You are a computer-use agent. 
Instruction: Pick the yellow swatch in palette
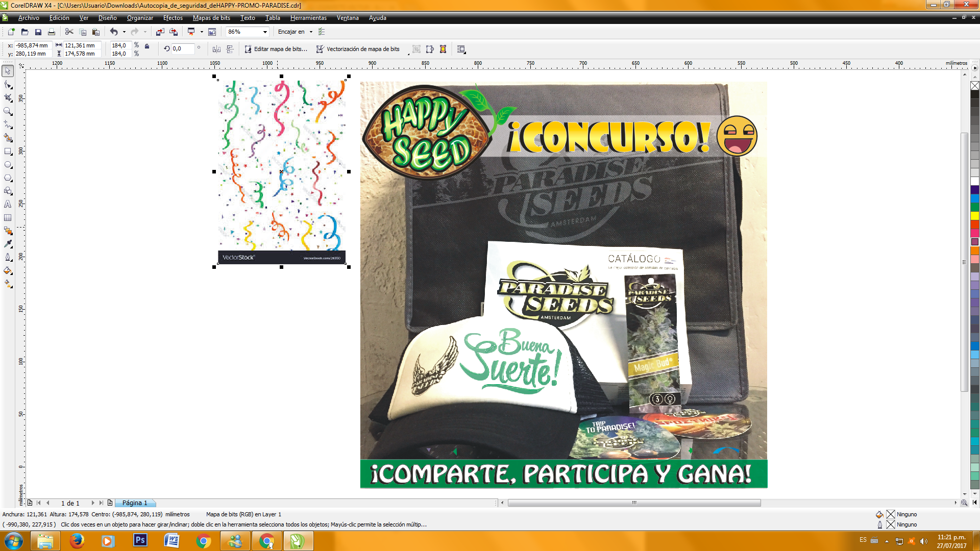pos(974,216)
